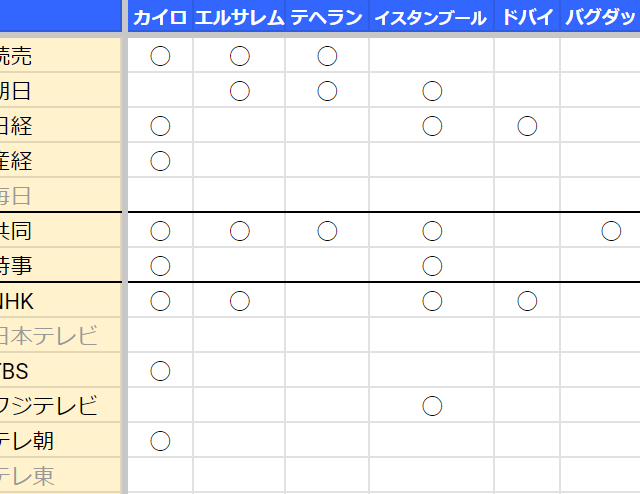Screen dimensions: 640x494
Task: Select the circle in NHK row under エルサレム
Action: tap(239, 301)
